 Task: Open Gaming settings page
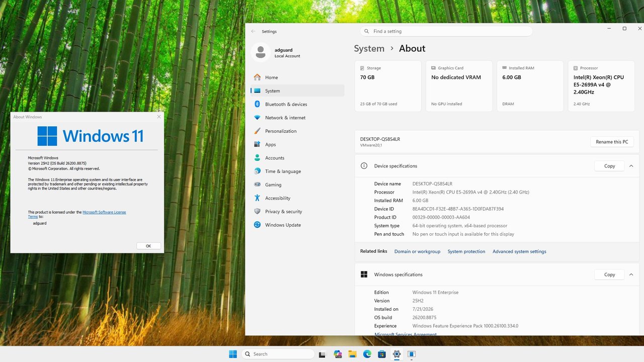point(297,185)
